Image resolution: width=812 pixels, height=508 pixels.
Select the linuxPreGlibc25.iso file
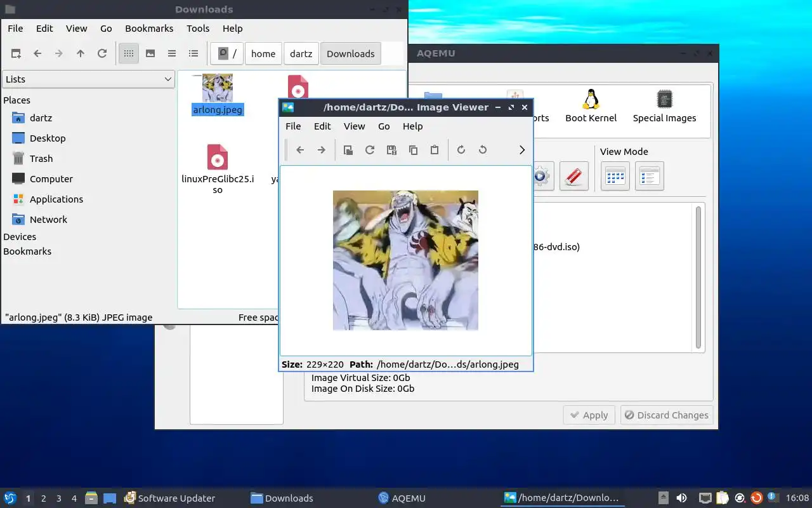[x=218, y=168]
